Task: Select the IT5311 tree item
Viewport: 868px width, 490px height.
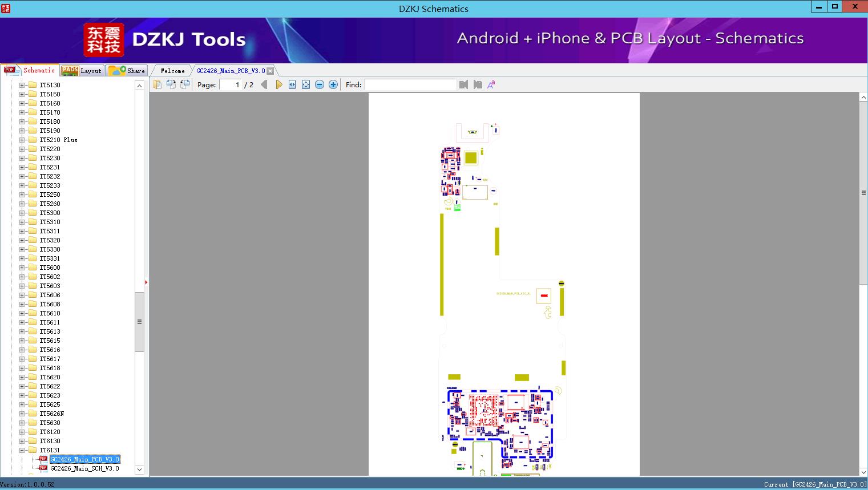Action: coord(50,231)
